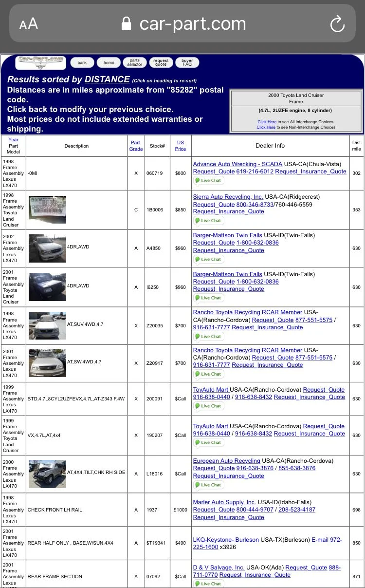Click the request quote nav button
Image resolution: width=365 pixels, height=588 pixels.
tap(161, 62)
